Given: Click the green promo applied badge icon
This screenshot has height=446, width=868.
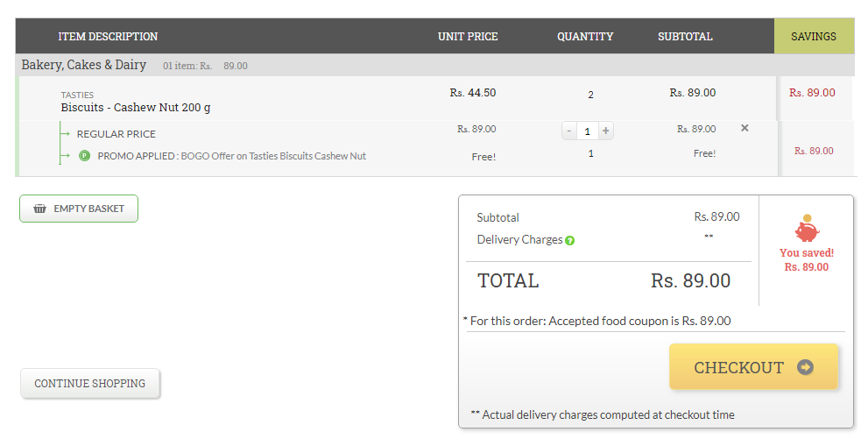Looking at the screenshot, I should coord(84,156).
